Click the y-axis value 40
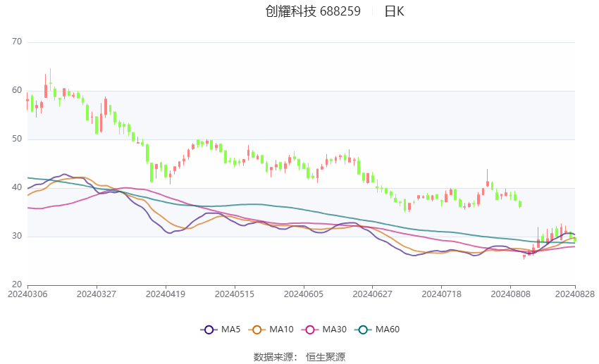 [17, 187]
